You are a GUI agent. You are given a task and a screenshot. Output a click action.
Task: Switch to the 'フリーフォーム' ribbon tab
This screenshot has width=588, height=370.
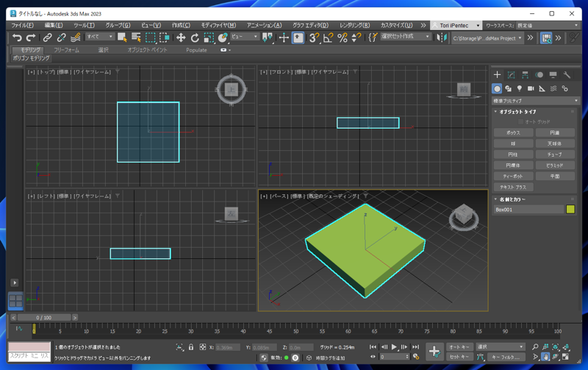point(66,50)
